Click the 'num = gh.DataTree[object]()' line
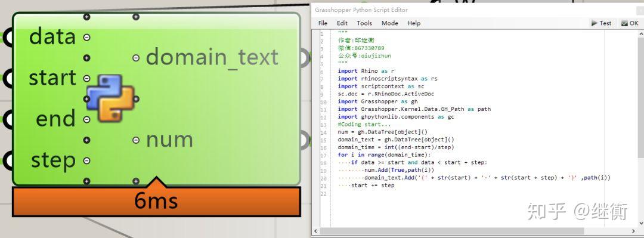The height and width of the screenshot is (238, 644). pyautogui.click(x=382, y=132)
